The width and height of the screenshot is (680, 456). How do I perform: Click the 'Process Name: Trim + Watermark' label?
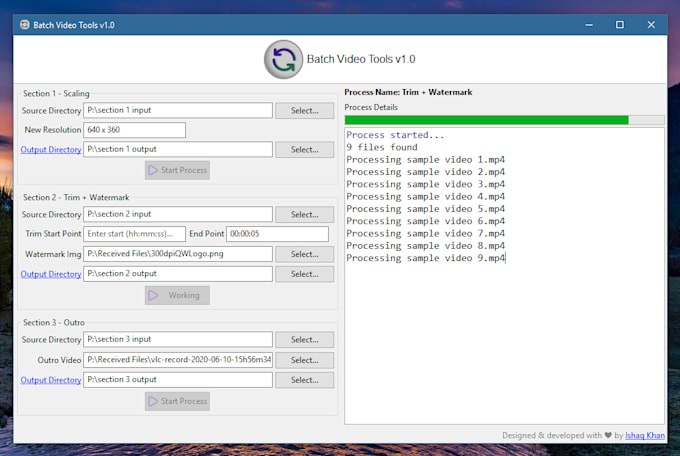[x=408, y=92]
